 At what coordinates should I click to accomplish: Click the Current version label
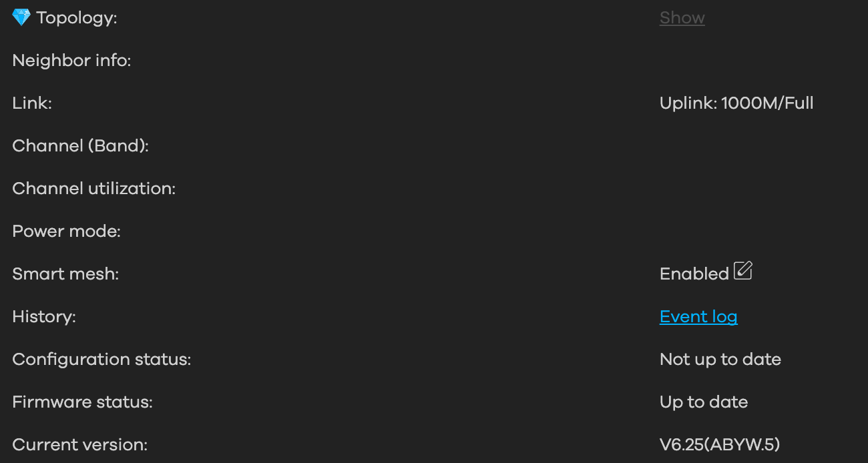pos(80,445)
